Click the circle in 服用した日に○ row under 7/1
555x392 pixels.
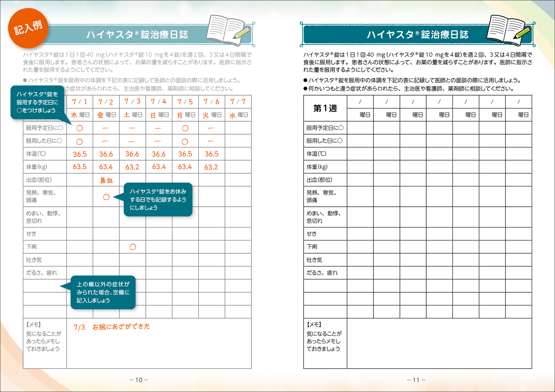[x=80, y=141]
